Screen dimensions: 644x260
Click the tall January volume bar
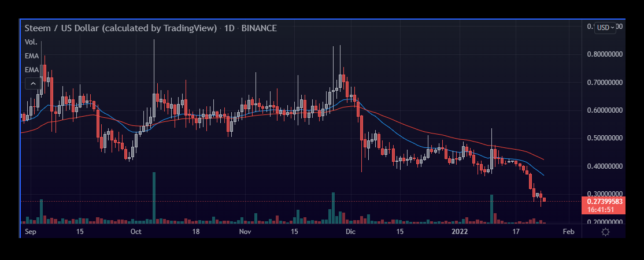(491, 209)
